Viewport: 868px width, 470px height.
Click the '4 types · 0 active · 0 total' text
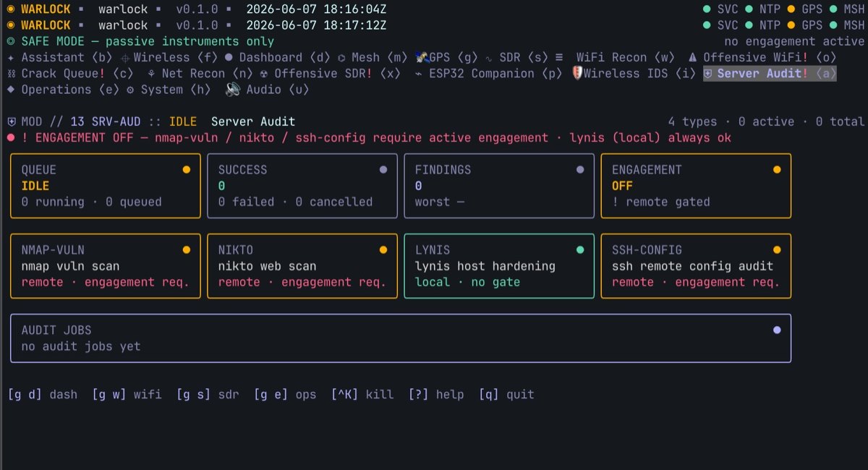(x=766, y=121)
